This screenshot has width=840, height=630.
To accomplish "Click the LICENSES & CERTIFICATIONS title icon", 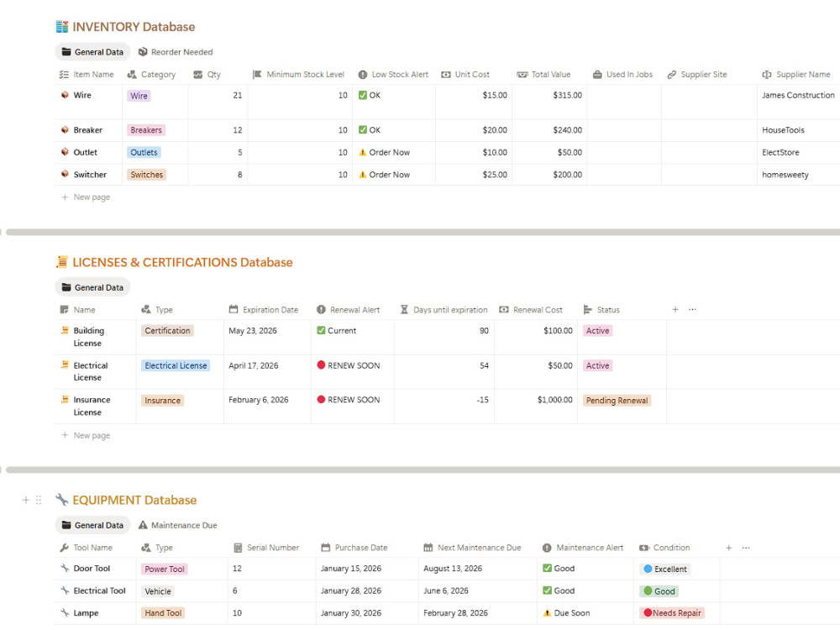I will pyautogui.click(x=62, y=262).
